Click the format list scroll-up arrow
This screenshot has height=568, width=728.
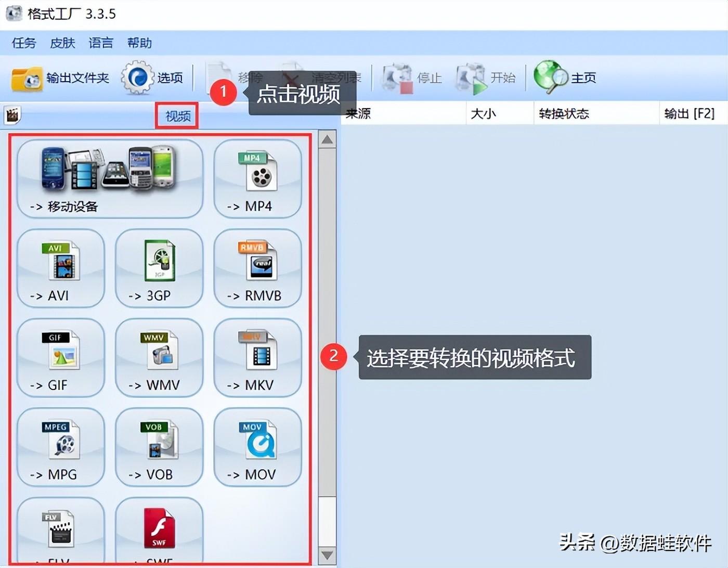point(327,139)
